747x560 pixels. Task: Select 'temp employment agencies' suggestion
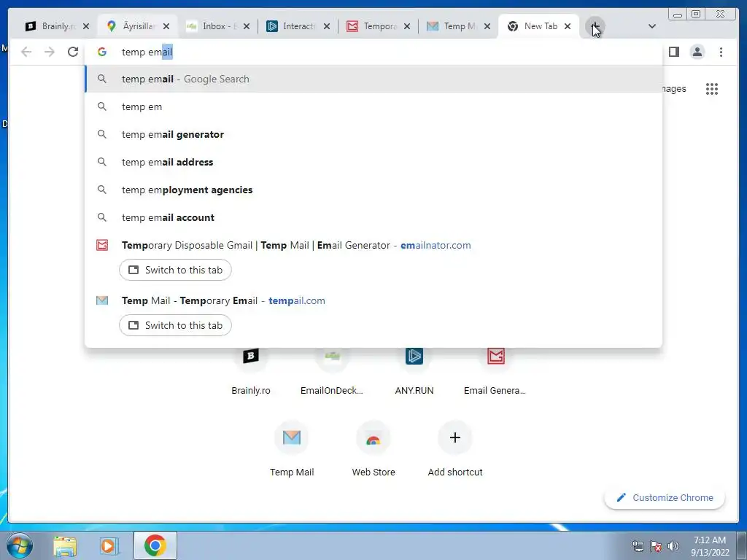point(373,190)
